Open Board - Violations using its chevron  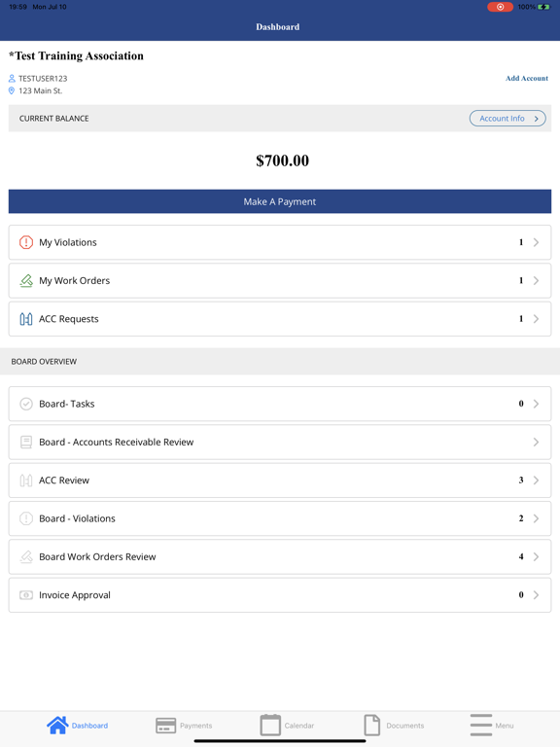coord(537,518)
